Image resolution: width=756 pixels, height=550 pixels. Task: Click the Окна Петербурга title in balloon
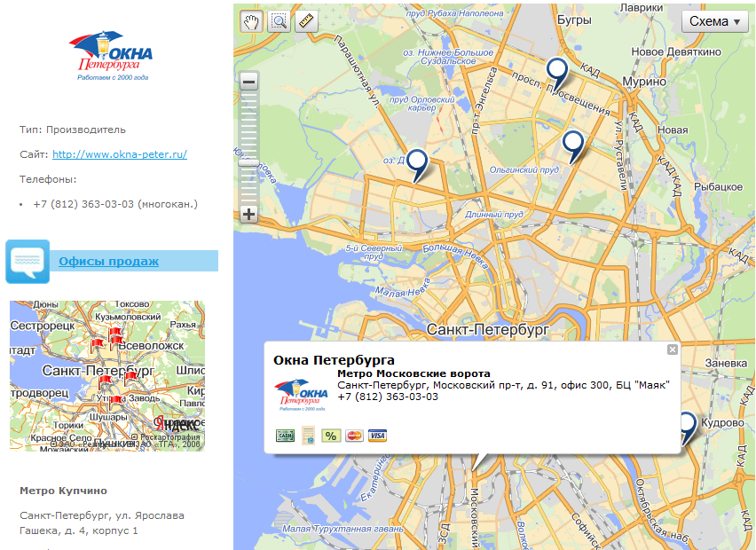tap(334, 360)
